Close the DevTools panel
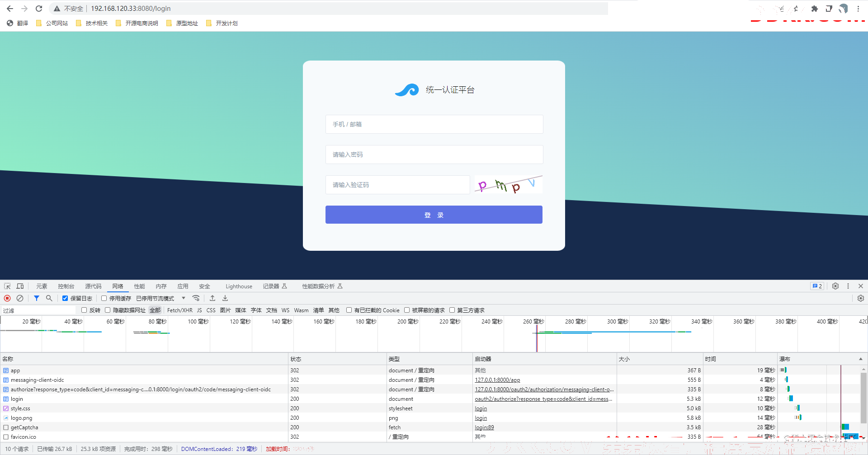Viewport: 868px width, 455px height. click(861, 286)
